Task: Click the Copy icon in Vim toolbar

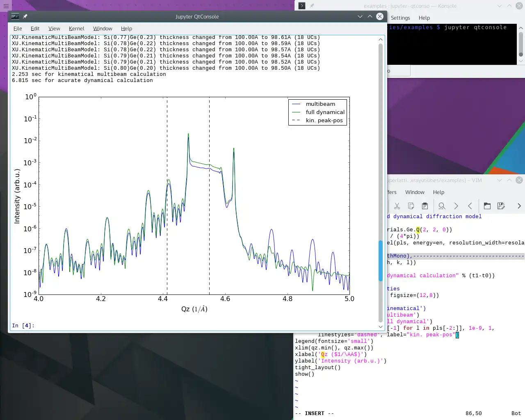Action: pyautogui.click(x=411, y=206)
